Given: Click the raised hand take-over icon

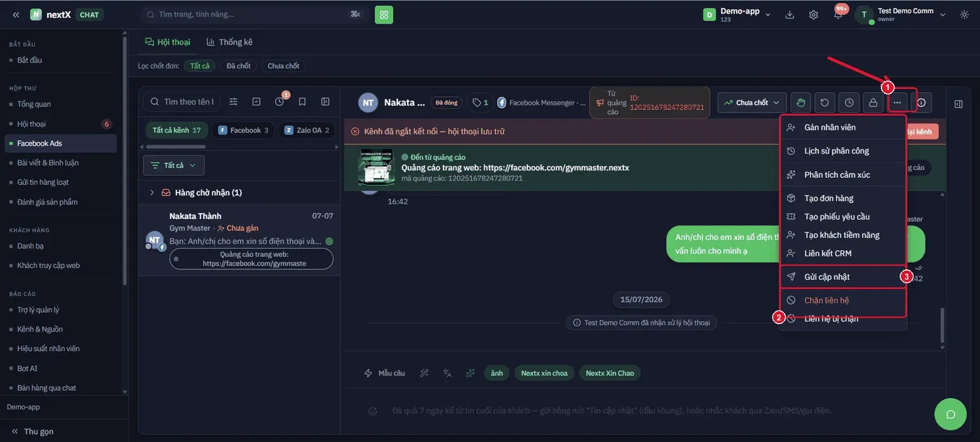Looking at the screenshot, I should [800, 103].
